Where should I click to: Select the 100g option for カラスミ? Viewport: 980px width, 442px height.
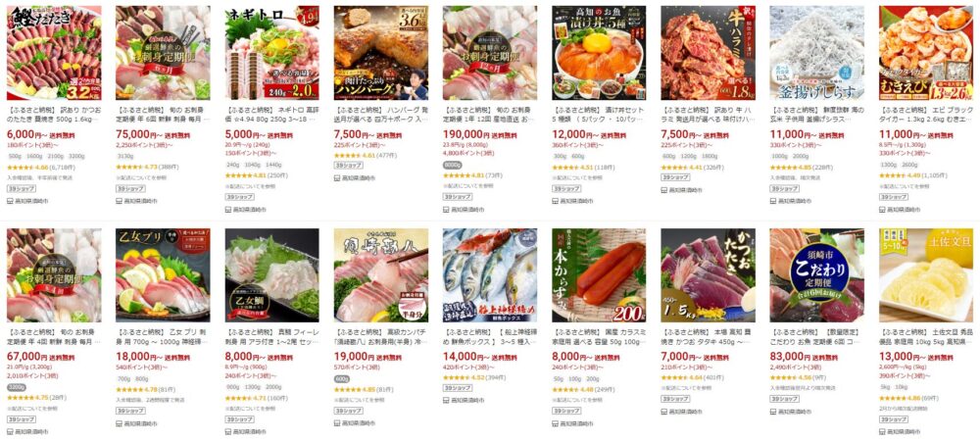(573, 379)
